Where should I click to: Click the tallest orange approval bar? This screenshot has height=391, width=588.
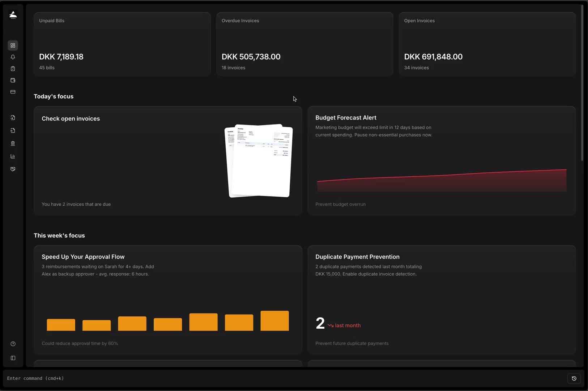point(274,321)
